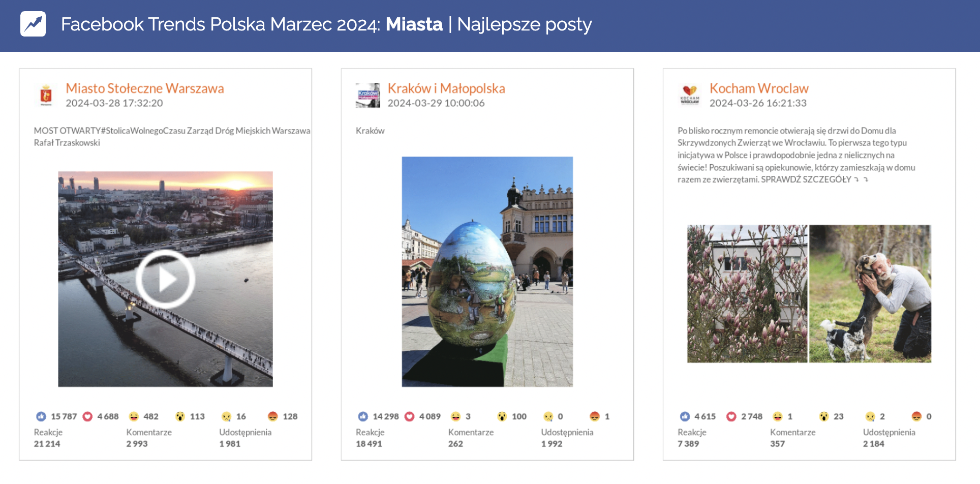Click the trending chart logo icon in header
This screenshot has height=484, width=980.
coord(33,24)
